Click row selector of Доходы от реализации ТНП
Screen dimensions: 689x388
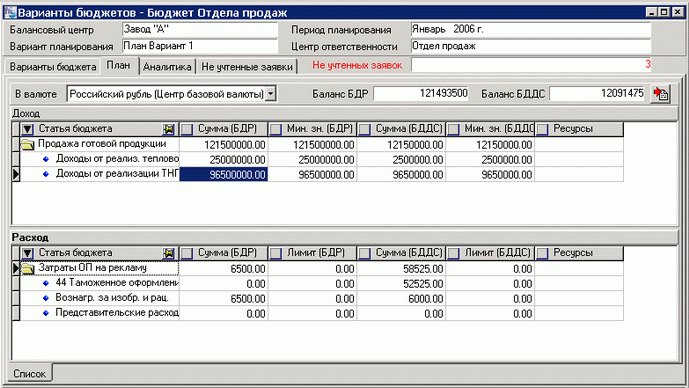coord(16,174)
